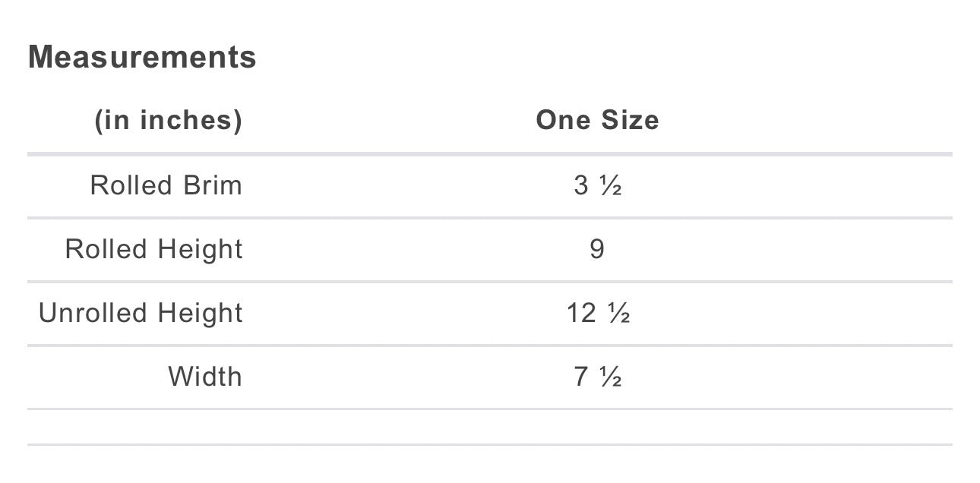Click the ½ fraction in Rolled Brim row

click(x=610, y=185)
